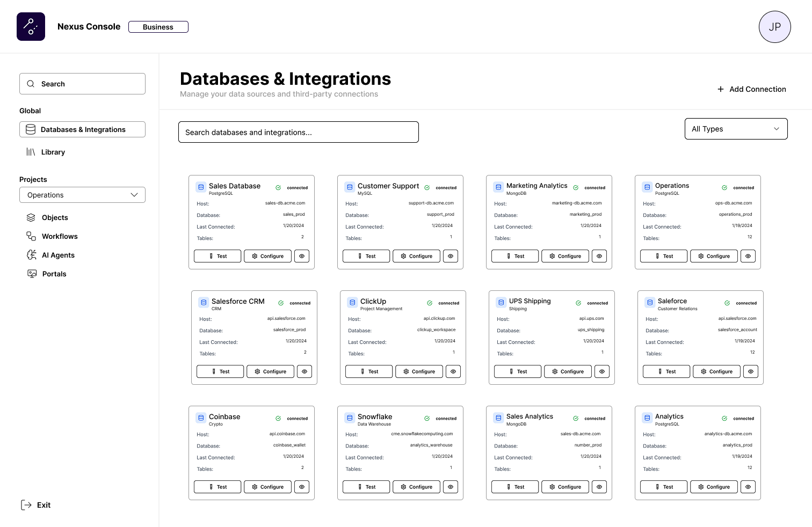Select Databases & Integrations menu item
The width and height of the screenshot is (812, 527).
tap(82, 129)
